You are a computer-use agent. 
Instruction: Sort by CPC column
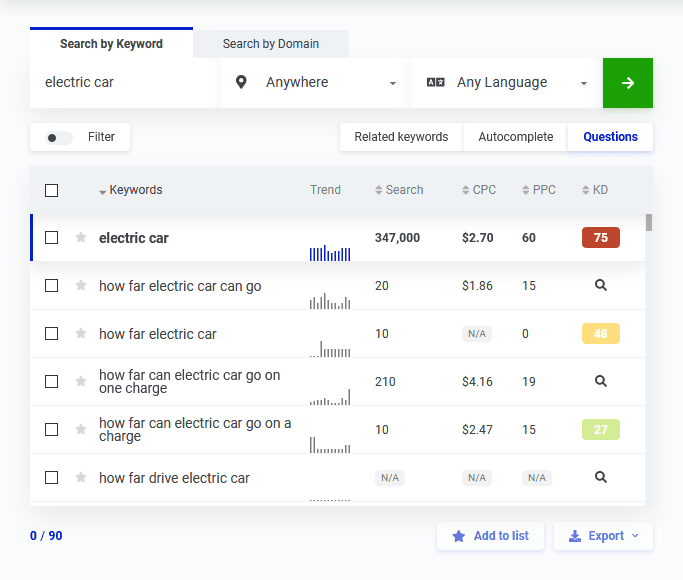tap(479, 190)
